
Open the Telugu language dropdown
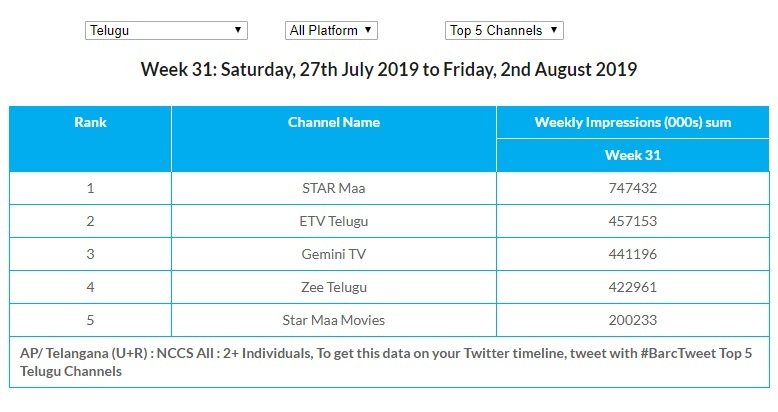coord(166,30)
